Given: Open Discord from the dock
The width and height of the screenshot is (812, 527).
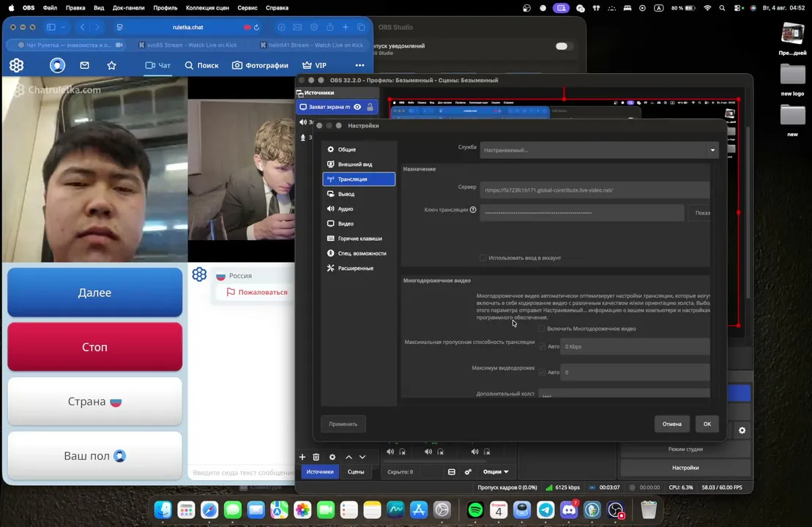Looking at the screenshot, I should coord(569,510).
